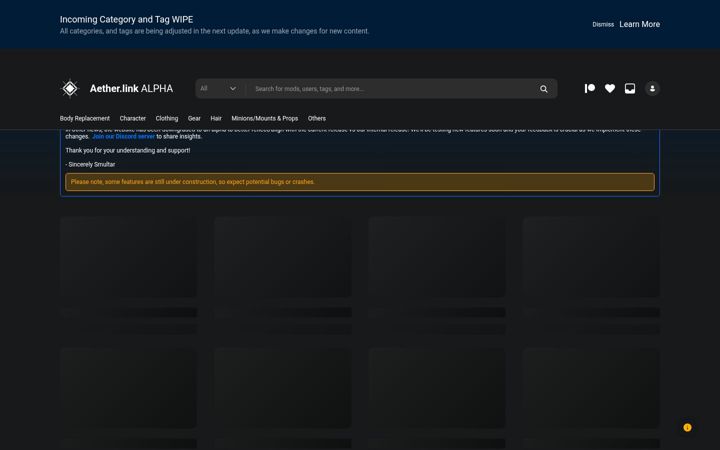Click the thank you for understanding line

(x=128, y=150)
